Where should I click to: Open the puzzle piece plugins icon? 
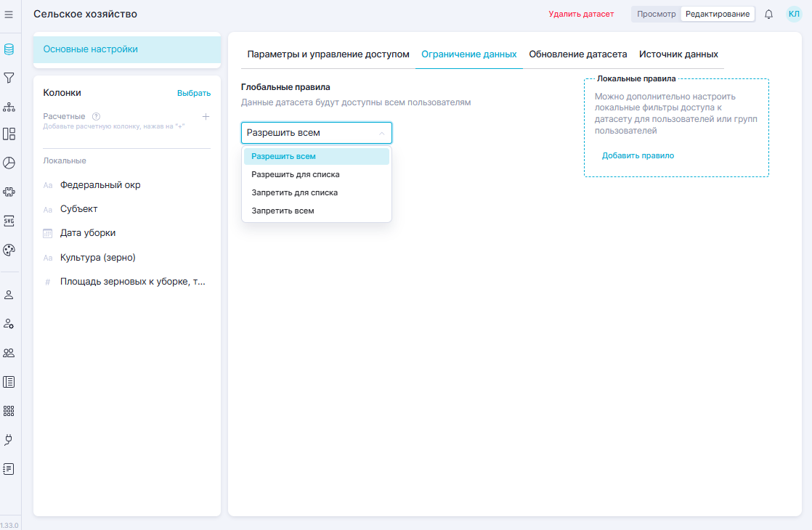[9, 192]
